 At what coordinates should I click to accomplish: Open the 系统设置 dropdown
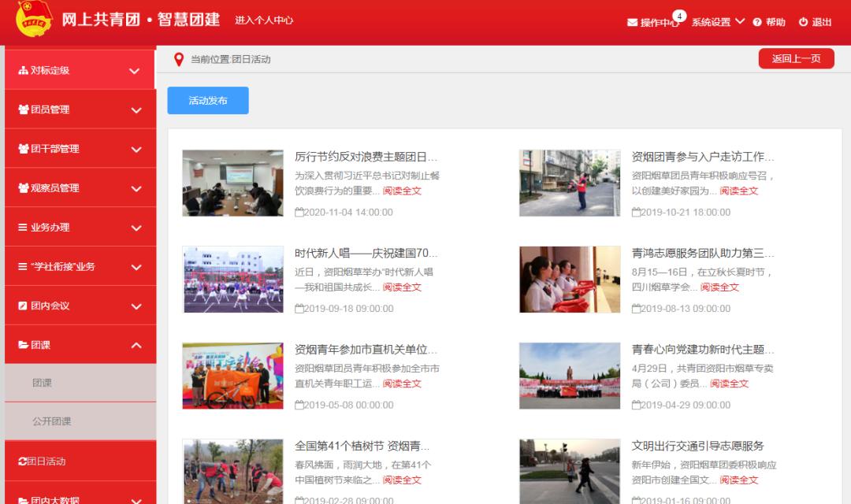718,22
